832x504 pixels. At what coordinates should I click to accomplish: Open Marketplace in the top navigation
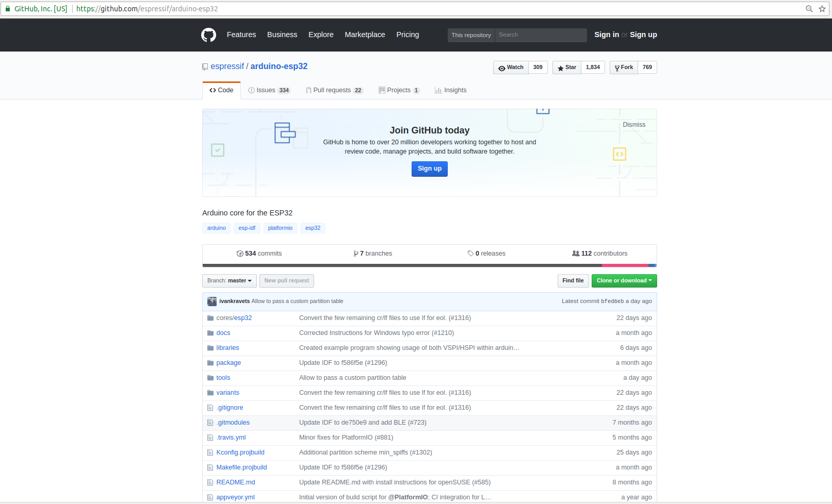(365, 35)
